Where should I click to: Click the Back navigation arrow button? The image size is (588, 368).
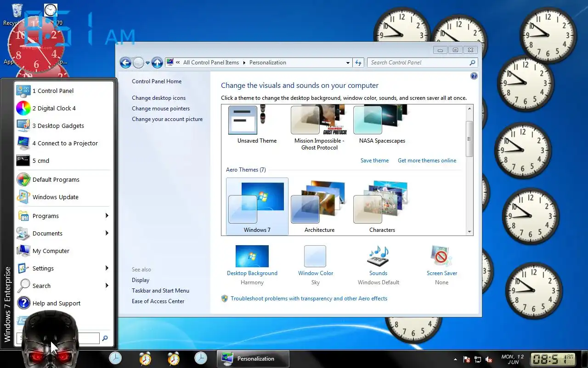coord(125,63)
